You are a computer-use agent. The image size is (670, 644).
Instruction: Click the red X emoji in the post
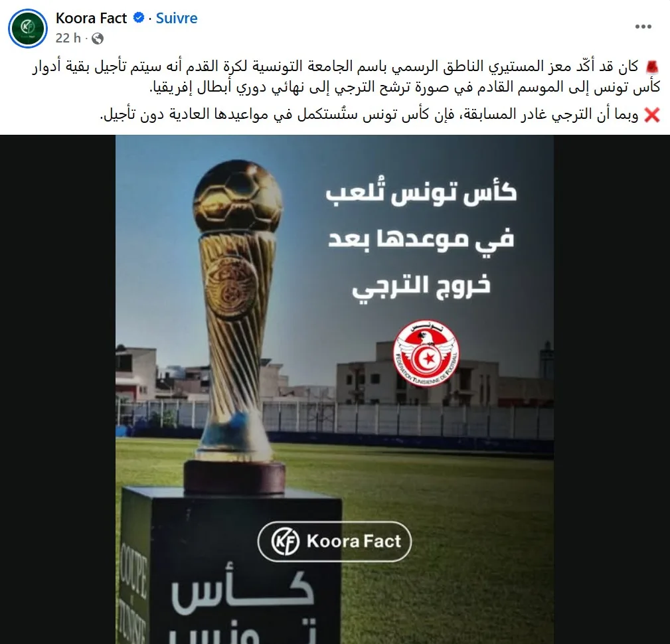point(652,115)
